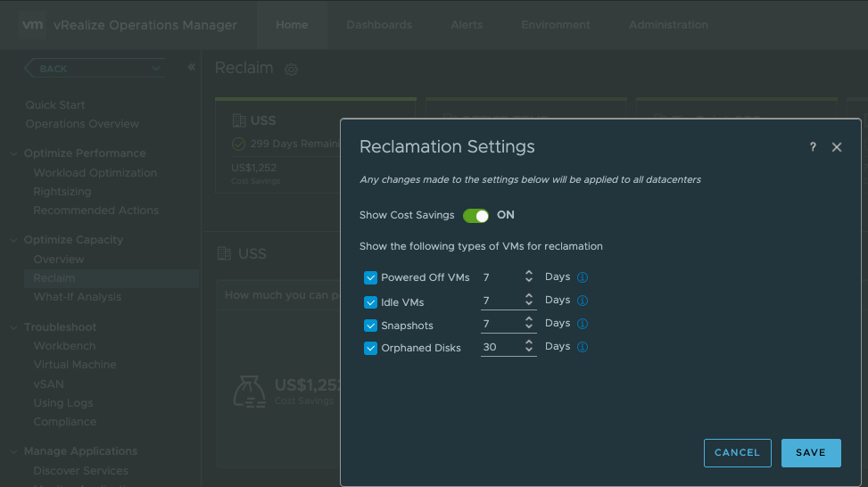This screenshot has height=487, width=868.
Task: Collapse the Manage Applications section
Action: click(14, 451)
